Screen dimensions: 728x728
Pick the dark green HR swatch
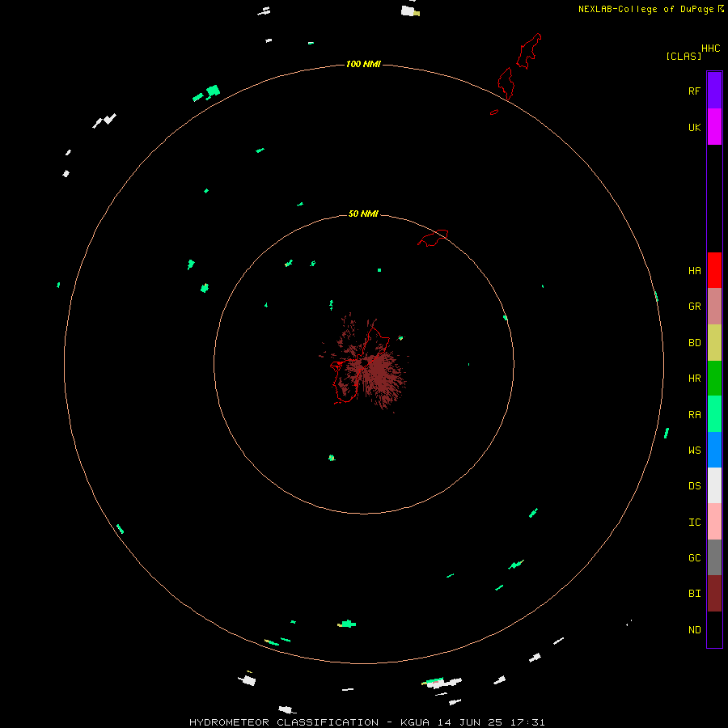point(714,379)
